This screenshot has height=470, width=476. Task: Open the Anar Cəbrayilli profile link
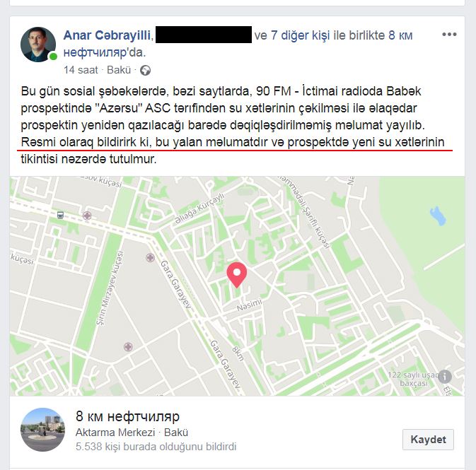coord(107,35)
